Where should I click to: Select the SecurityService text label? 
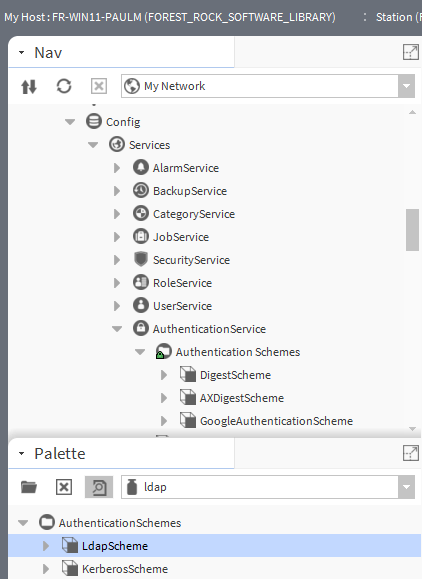pos(191,260)
